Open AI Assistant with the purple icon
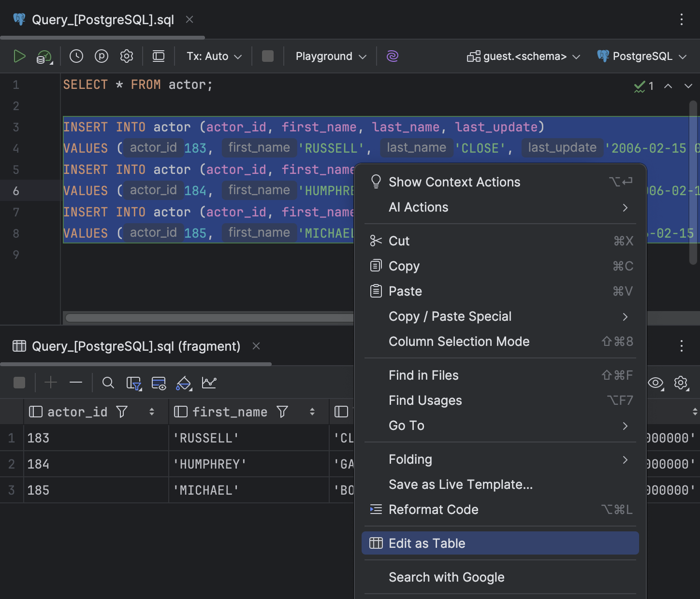The image size is (700, 599). pos(392,56)
